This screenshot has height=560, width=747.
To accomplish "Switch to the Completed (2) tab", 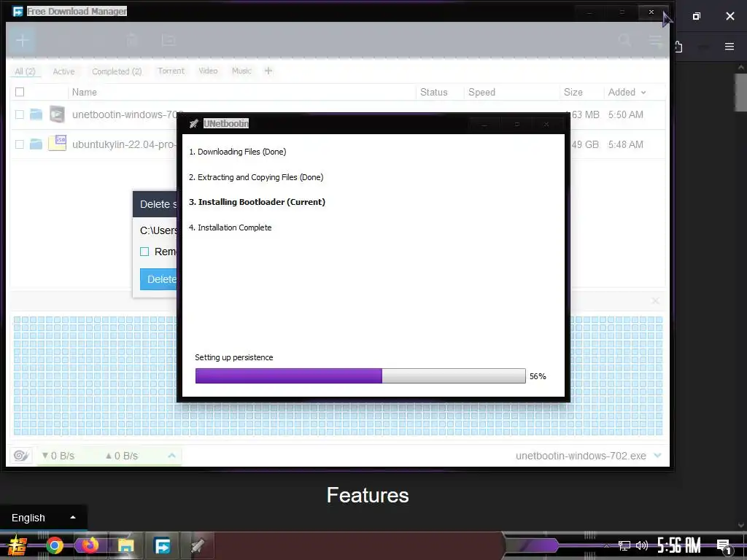I will (x=117, y=71).
